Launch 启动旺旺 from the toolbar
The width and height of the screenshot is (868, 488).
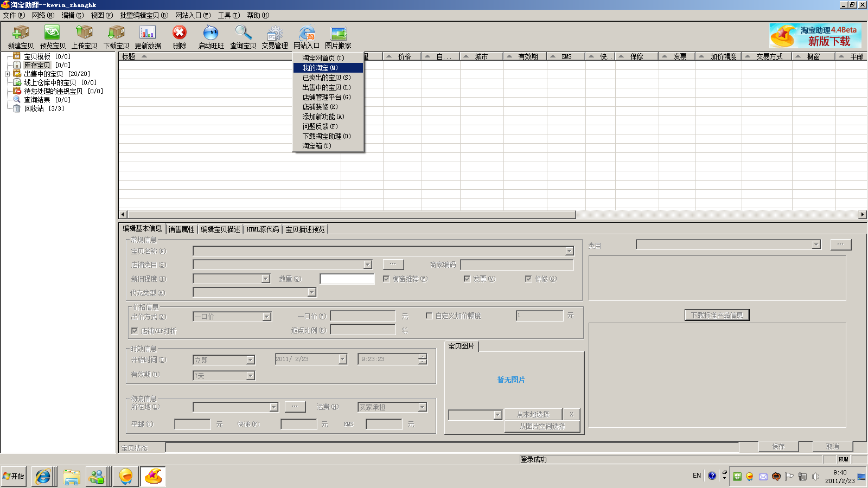(x=211, y=37)
